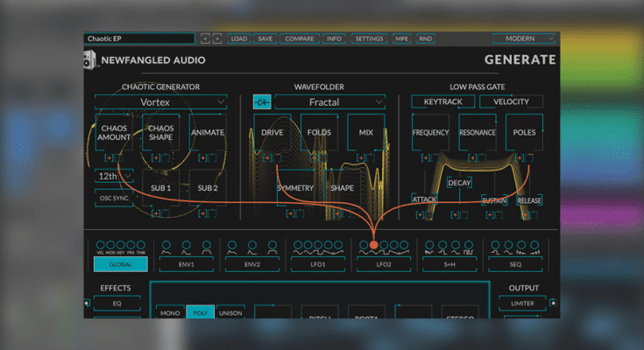Click the previous preset arrow

pyautogui.click(x=205, y=38)
